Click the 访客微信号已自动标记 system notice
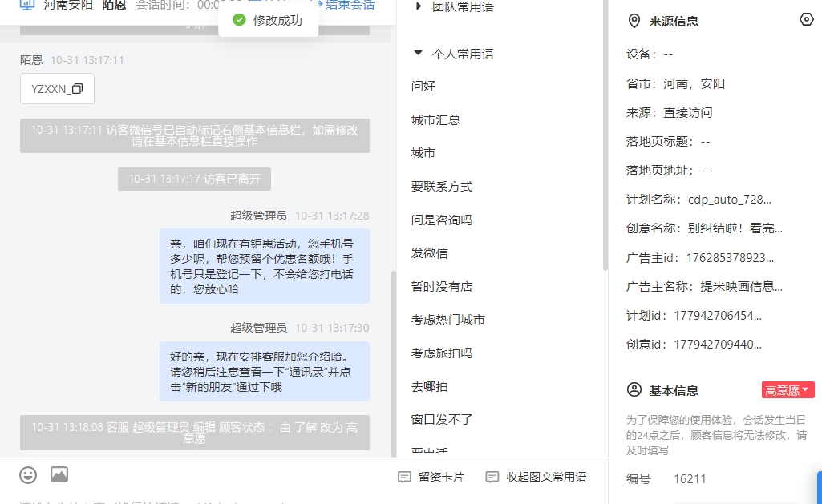Image resolution: width=822 pixels, height=504 pixels. tap(195, 135)
